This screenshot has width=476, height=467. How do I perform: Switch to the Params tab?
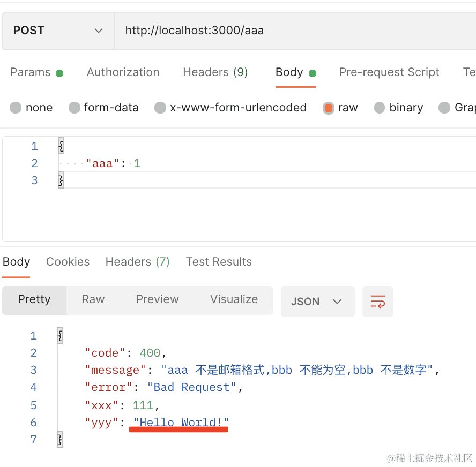pos(31,72)
